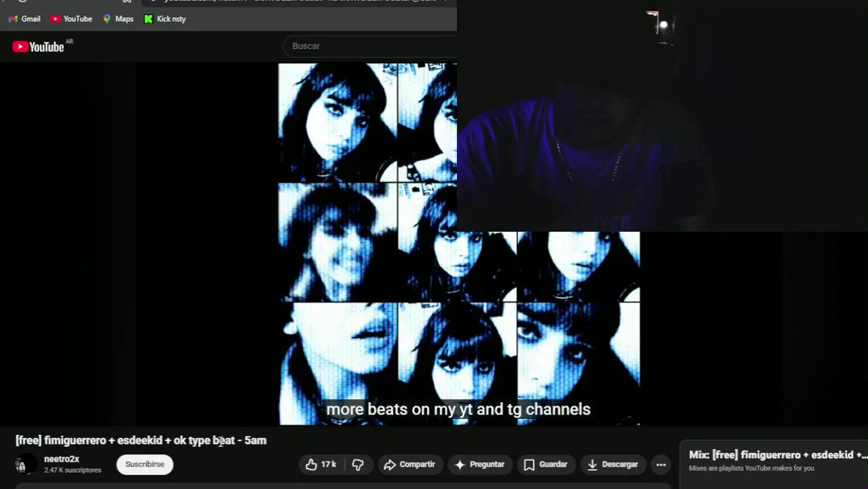The image size is (868, 489).
Task: Click 'Mixes are playlists YouTube makes for you'
Action: click(751, 468)
